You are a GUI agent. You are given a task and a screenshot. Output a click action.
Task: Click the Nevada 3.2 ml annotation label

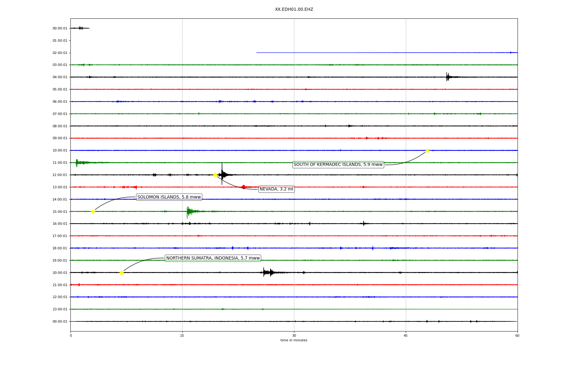coord(276,189)
